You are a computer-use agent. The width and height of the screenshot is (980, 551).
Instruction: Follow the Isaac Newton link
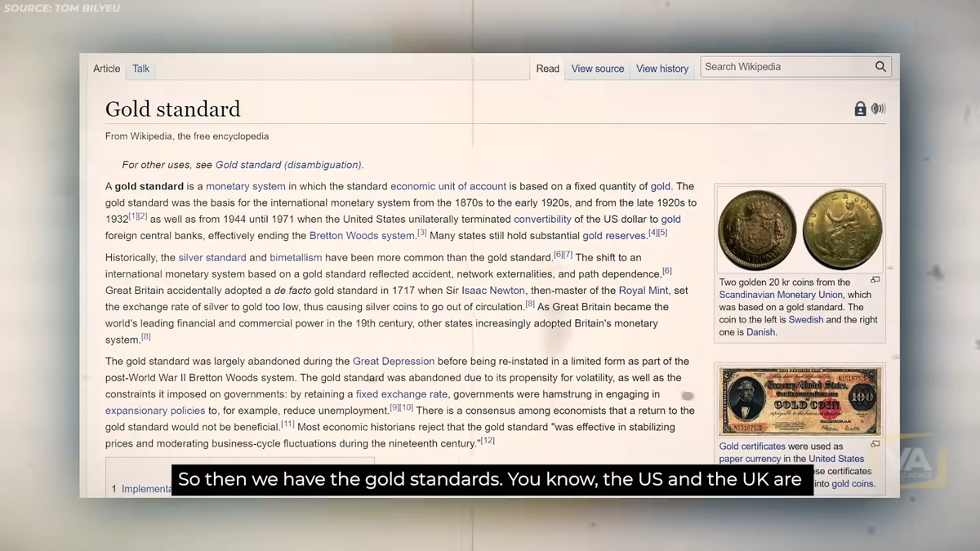(x=493, y=291)
